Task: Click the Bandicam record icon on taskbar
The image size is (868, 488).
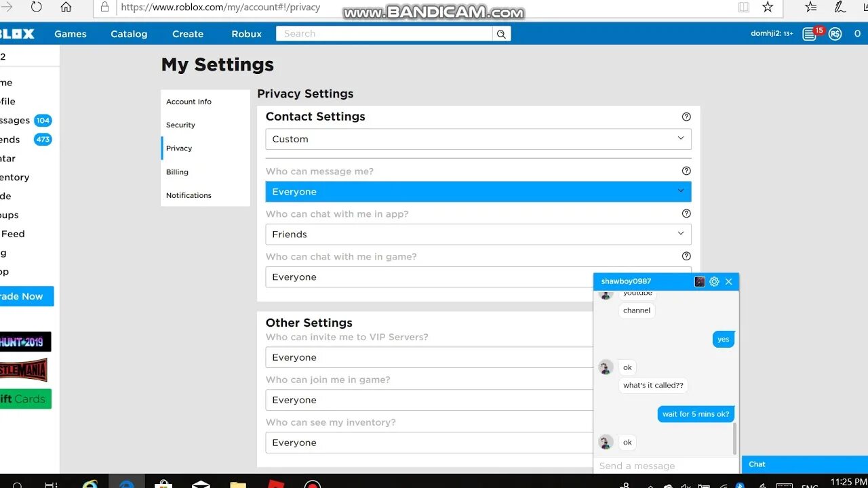Action: [312, 484]
